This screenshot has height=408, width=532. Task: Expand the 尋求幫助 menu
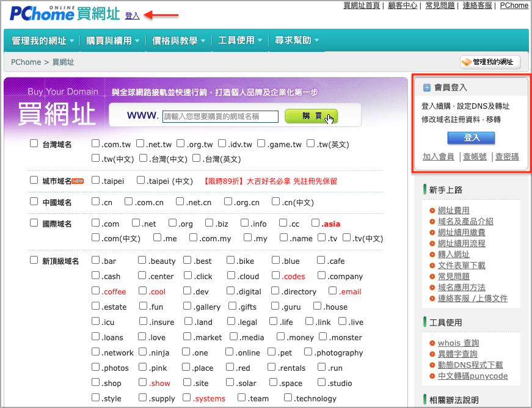point(296,40)
